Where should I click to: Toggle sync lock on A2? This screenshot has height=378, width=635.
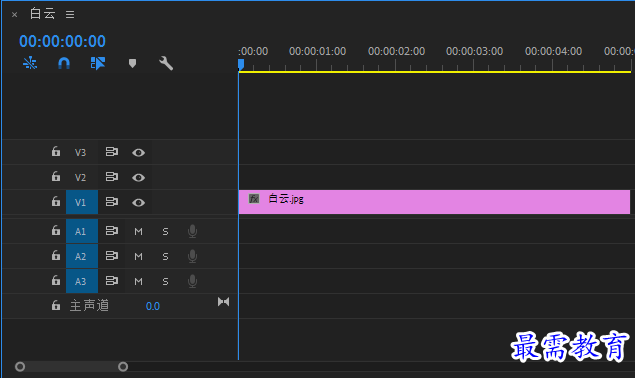click(x=112, y=256)
